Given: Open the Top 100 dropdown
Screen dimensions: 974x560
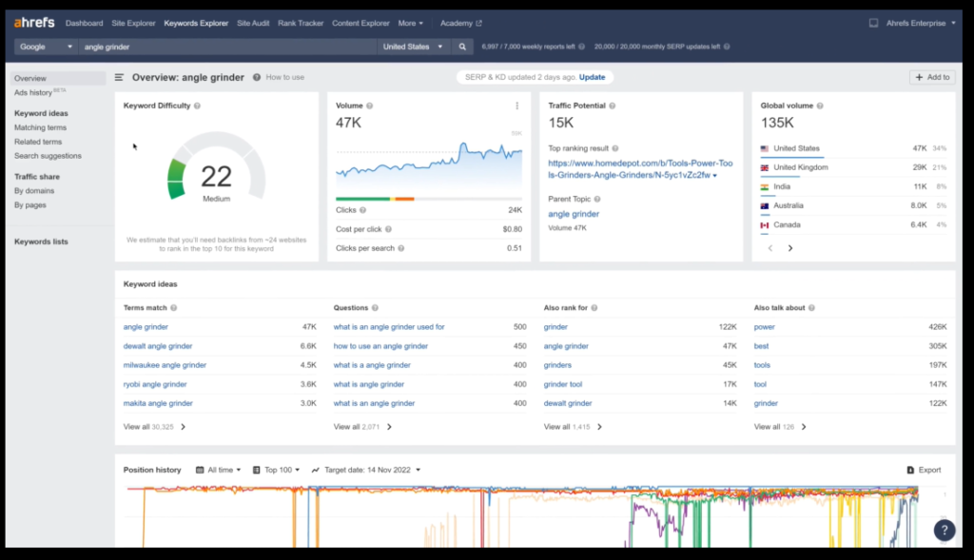Looking at the screenshot, I should coord(277,470).
